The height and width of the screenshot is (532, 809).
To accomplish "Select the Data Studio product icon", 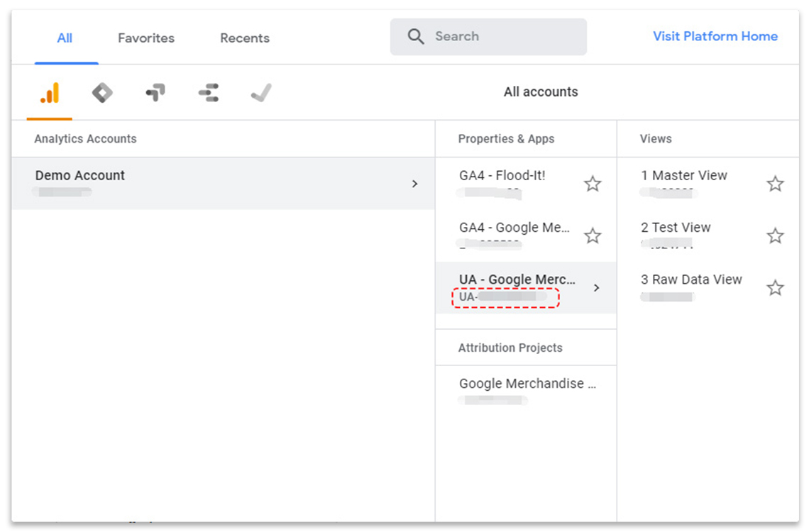I will 209,93.
